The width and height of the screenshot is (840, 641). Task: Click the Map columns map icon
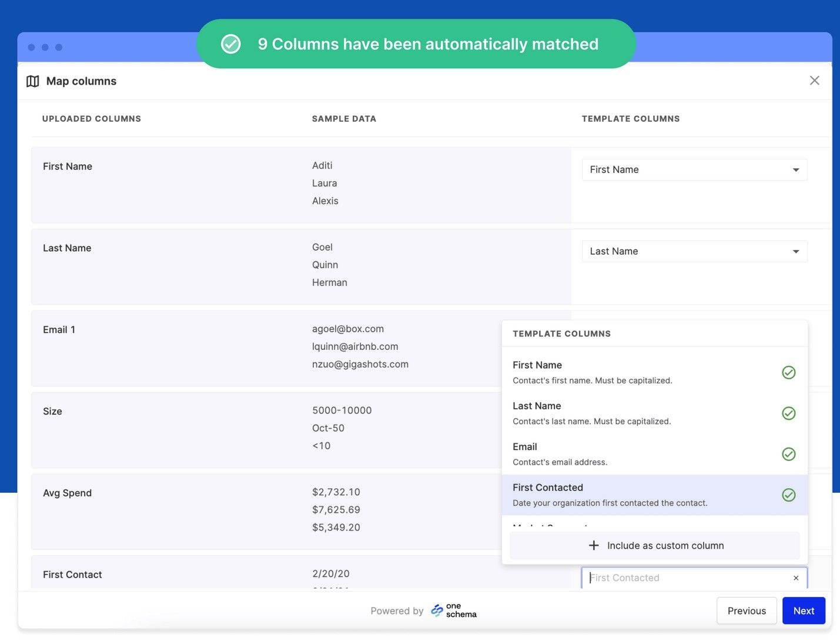(x=33, y=81)
